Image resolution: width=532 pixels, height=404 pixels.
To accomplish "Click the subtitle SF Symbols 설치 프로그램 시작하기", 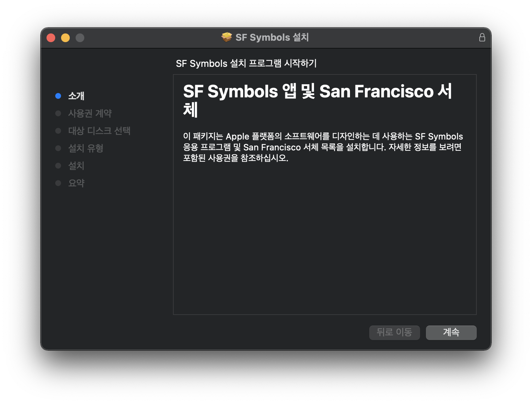I will 246,64.
